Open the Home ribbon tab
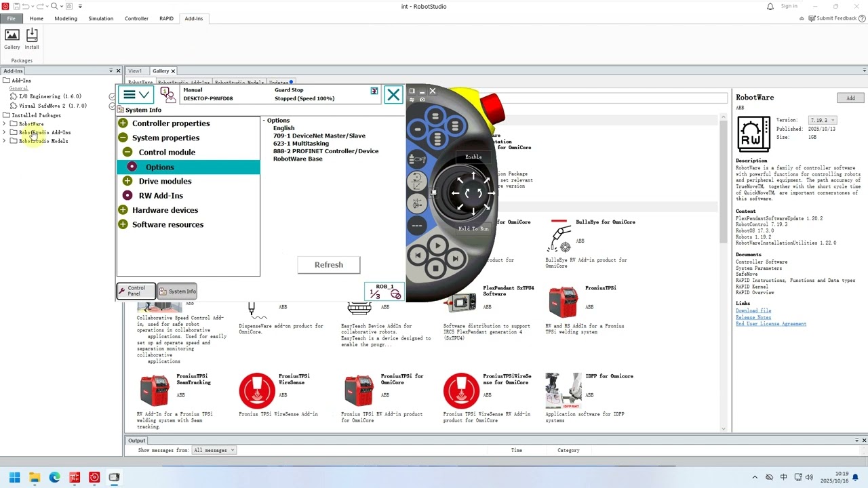The height and width of the screenshot is (488, 868). (x=37, y=18)
